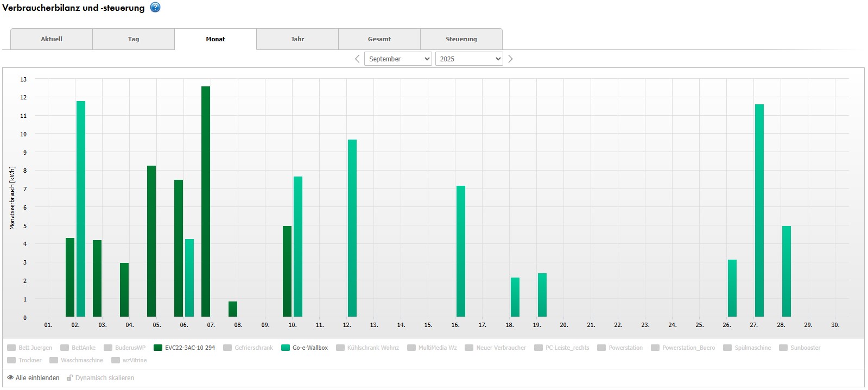Open the 2025 year dropdown
Image resolution: width=868 pixels, height=390 pixels.
pos(469,59)
